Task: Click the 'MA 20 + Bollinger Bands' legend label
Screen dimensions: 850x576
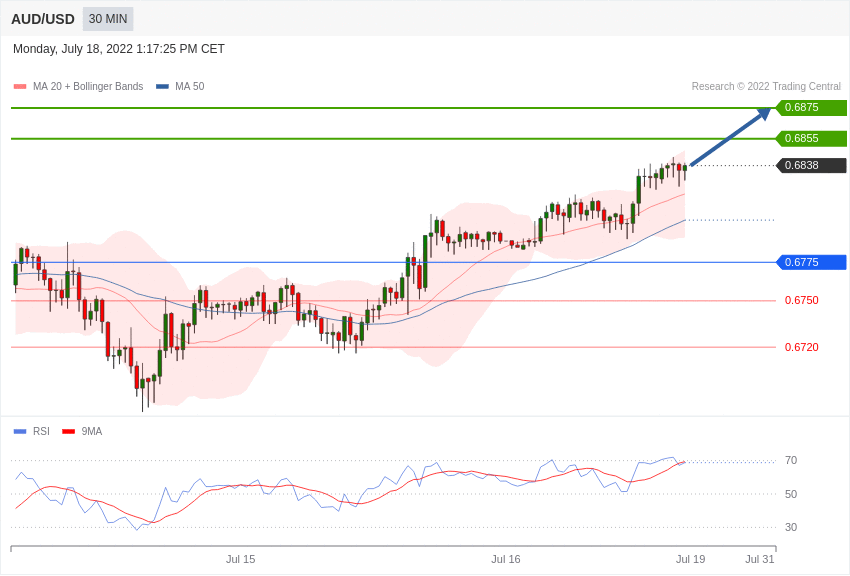Action: tap(88, 87)
